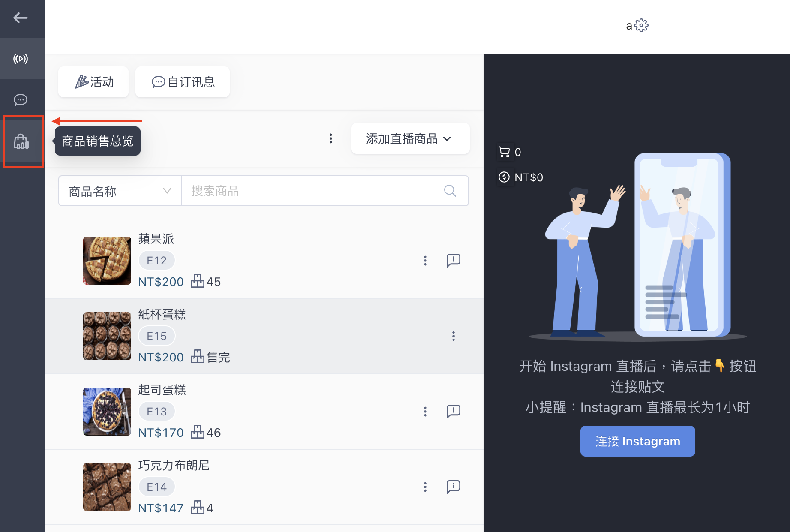Select the 蘋果派 product thumbnail
Viewport: 790px width, 532px height.
(107, 261)
